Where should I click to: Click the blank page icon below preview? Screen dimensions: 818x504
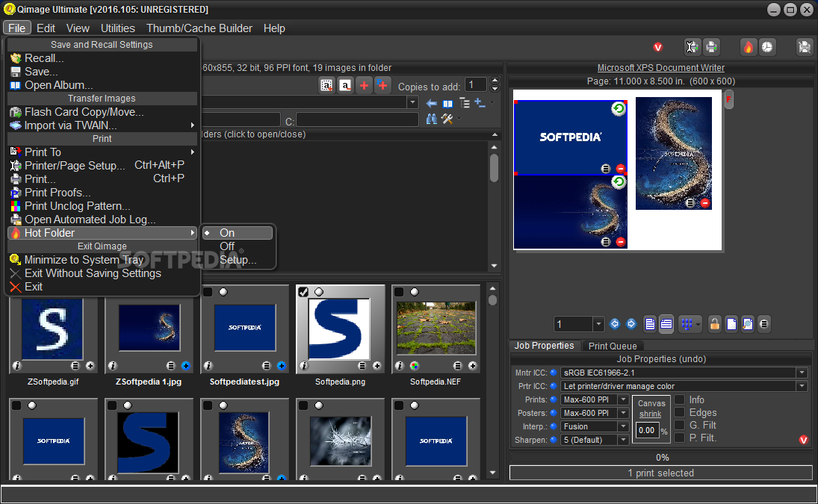(x=731, y=324)
